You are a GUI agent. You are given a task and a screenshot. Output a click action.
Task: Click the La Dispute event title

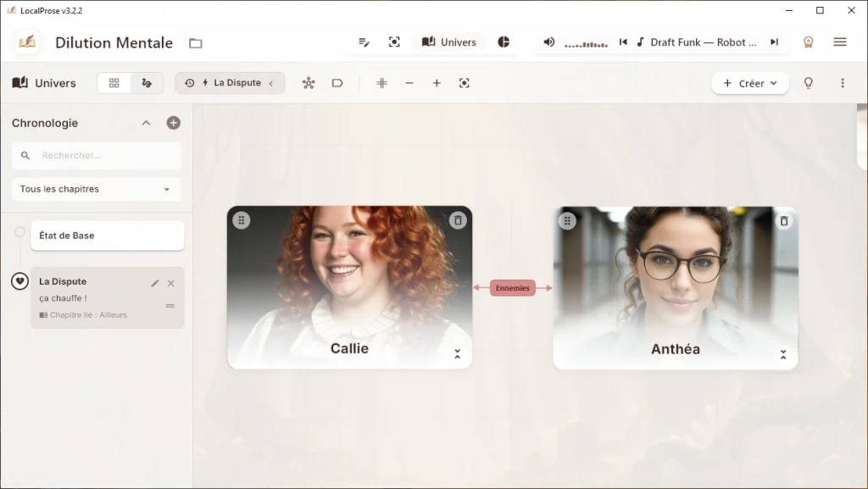pos(63,281)
